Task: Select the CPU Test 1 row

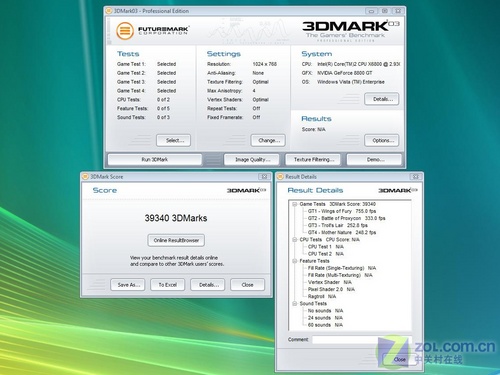Action: 325,247
